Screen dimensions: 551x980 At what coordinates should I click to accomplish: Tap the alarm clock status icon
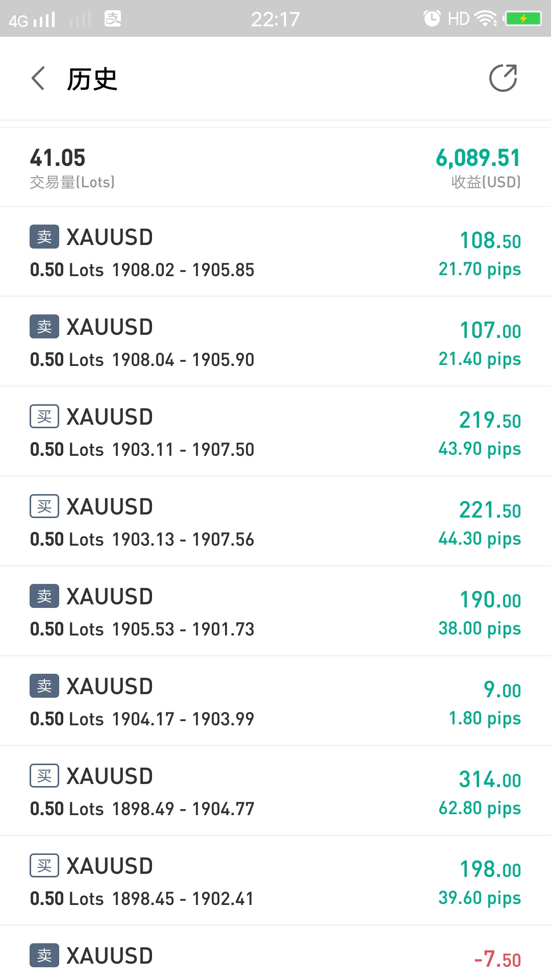[x=432, y=19]
